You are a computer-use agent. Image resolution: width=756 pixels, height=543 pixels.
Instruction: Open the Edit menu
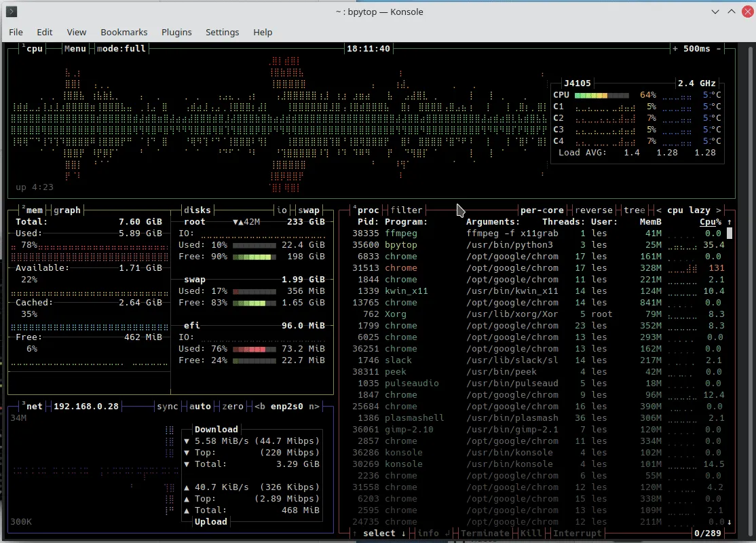pos(44,32)
